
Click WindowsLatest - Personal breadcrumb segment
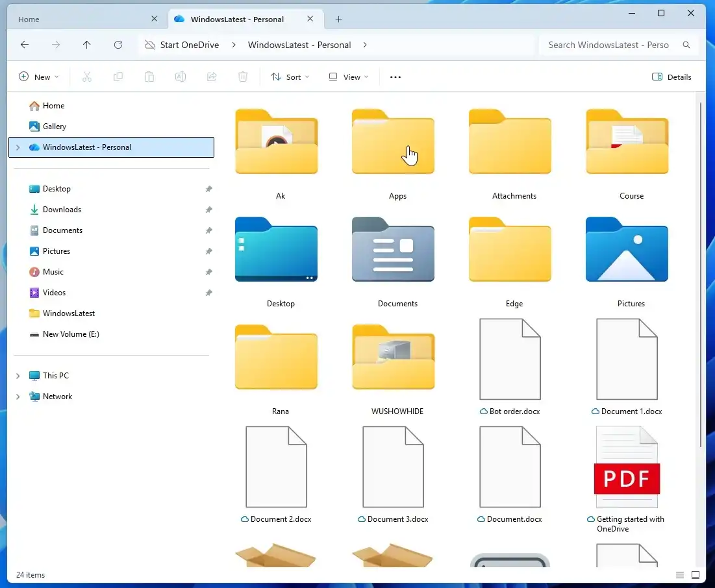299,45
